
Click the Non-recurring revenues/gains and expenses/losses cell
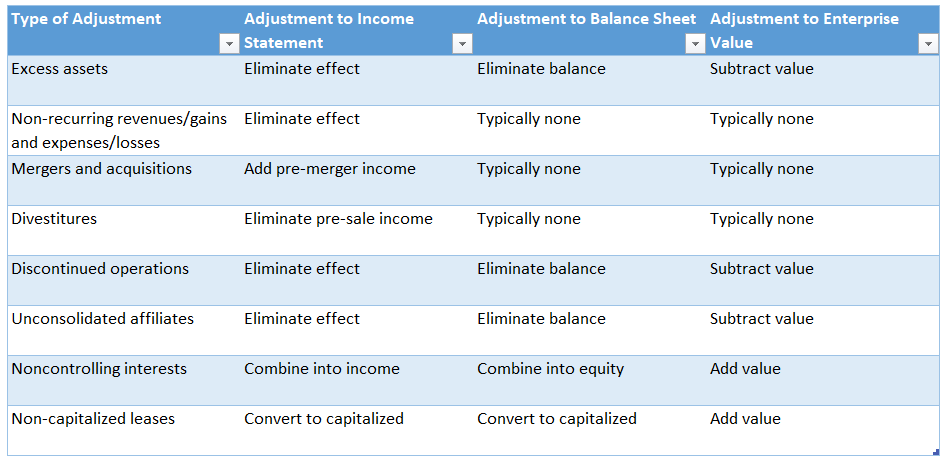119,131
